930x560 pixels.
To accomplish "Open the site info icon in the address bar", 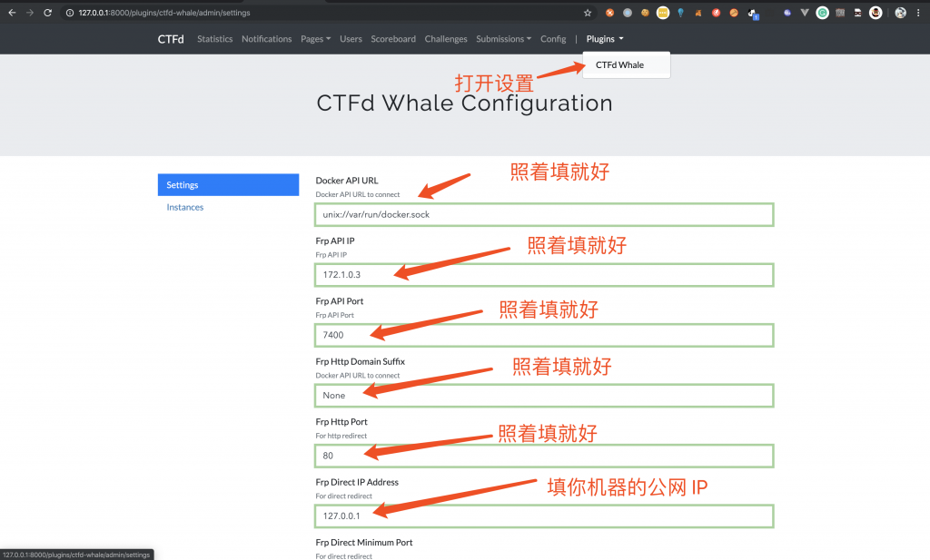I will point(69,13).
